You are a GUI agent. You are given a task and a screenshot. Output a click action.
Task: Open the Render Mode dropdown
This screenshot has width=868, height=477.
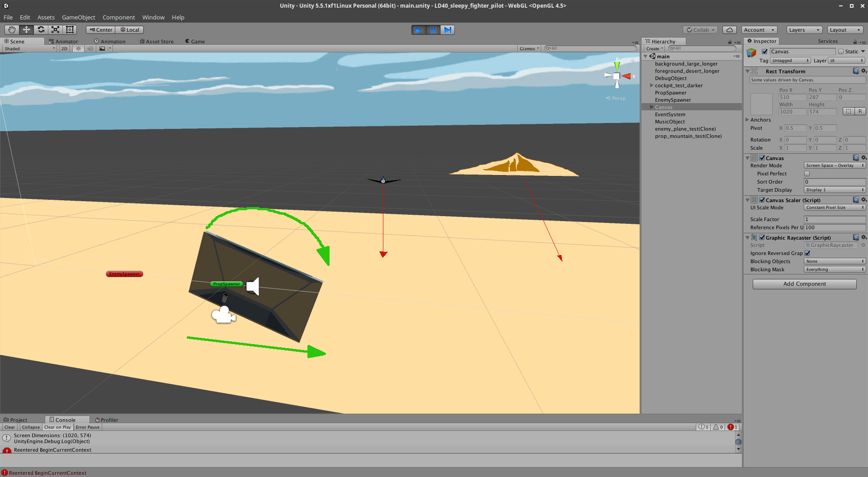click(835, 165)
